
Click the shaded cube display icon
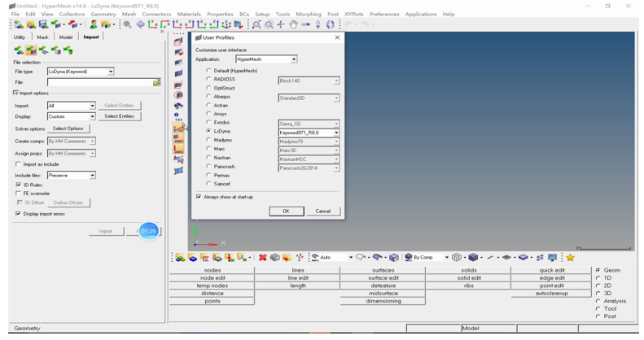394,258
